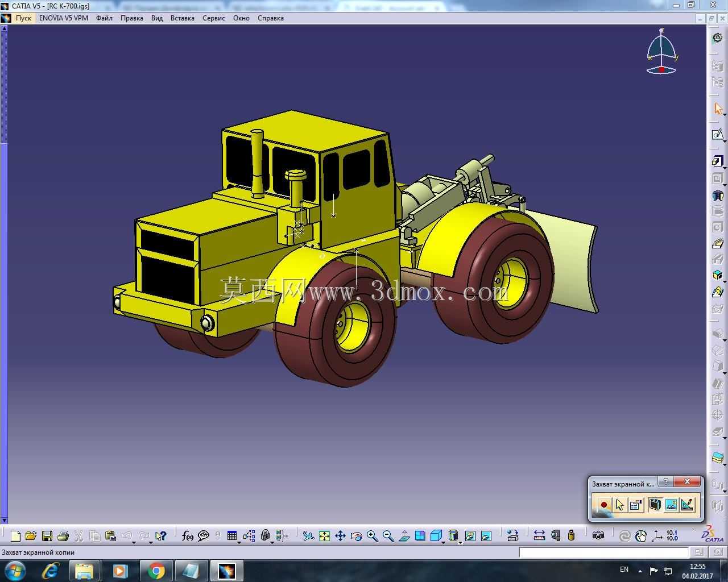Click the Open folder icon

tap(31, 535)
